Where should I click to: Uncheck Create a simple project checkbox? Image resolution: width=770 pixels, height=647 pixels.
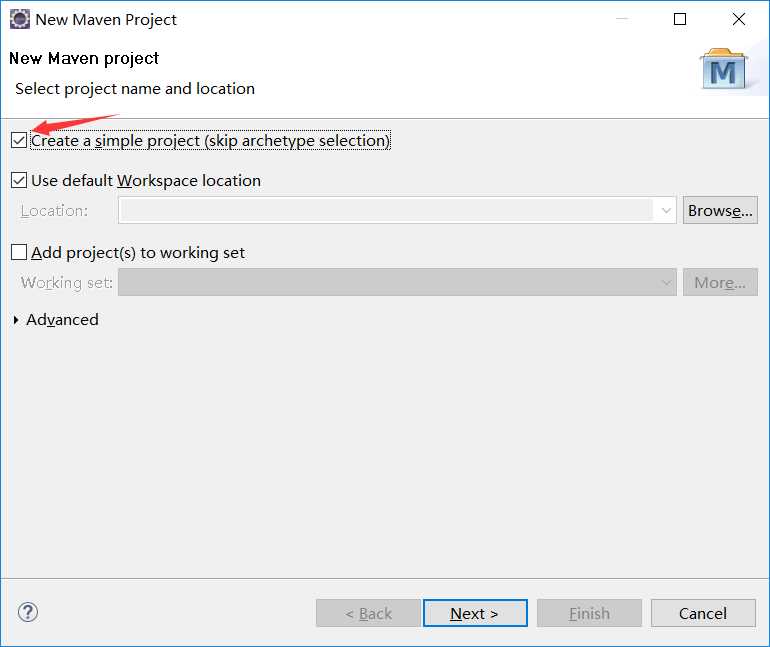(19, 140)
